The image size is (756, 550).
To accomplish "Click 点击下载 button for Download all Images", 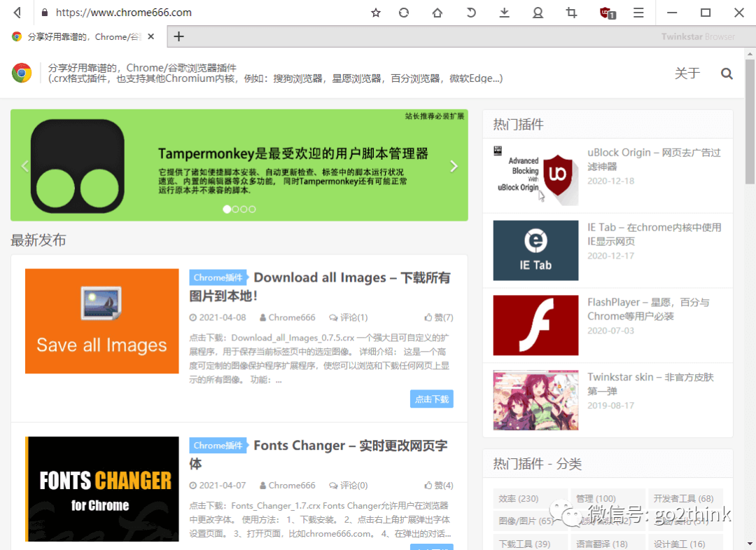I will click(431, 399).
